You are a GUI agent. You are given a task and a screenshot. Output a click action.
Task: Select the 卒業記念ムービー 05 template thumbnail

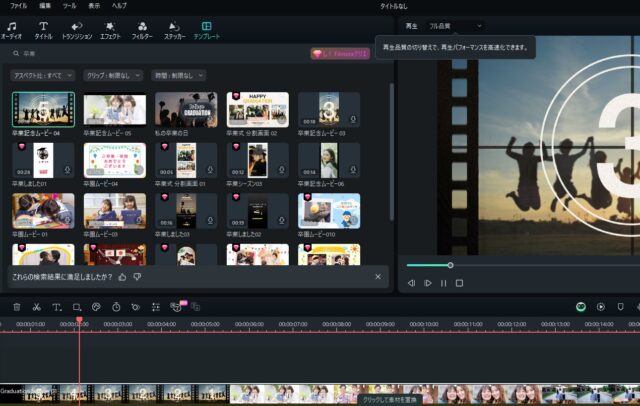pos(115,110)
